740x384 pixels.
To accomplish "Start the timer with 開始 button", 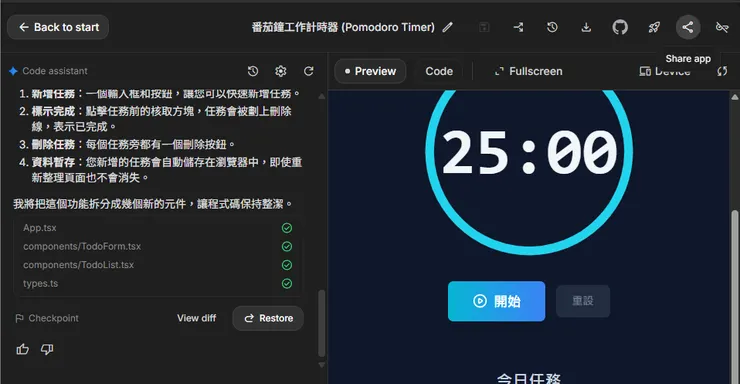I will [x=496, y=301].
